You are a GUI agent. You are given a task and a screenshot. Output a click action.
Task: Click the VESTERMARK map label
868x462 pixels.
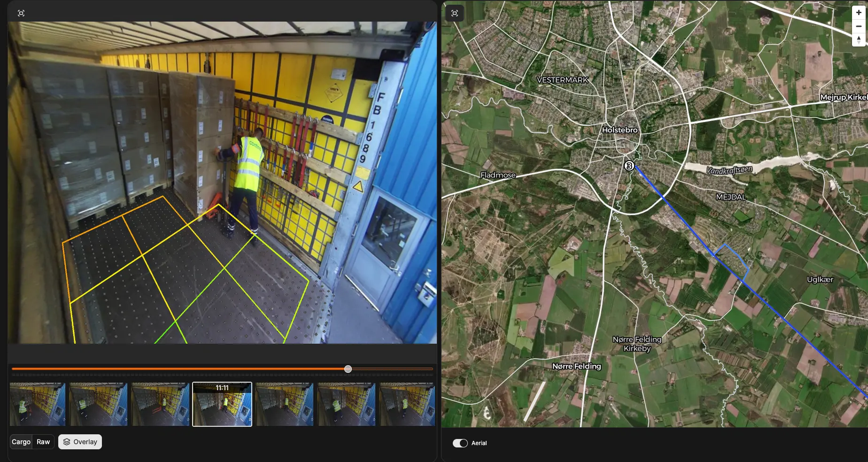pos(563,80)
